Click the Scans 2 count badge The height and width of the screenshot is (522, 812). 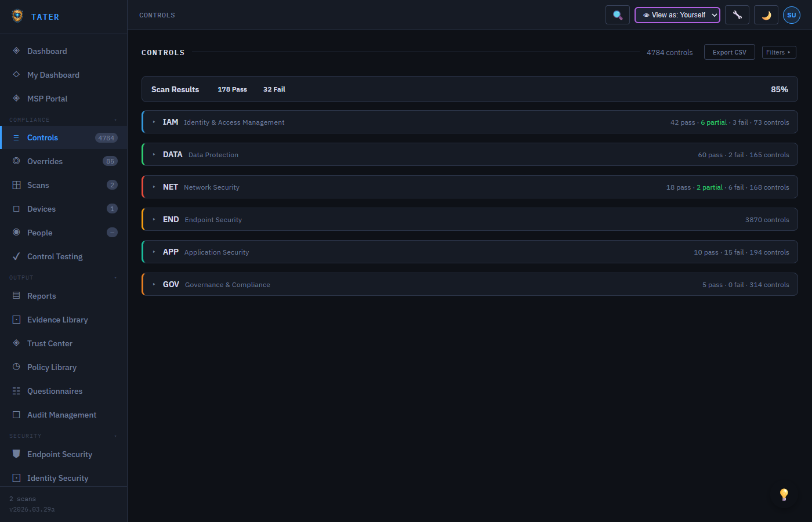(x=113, y=185)
